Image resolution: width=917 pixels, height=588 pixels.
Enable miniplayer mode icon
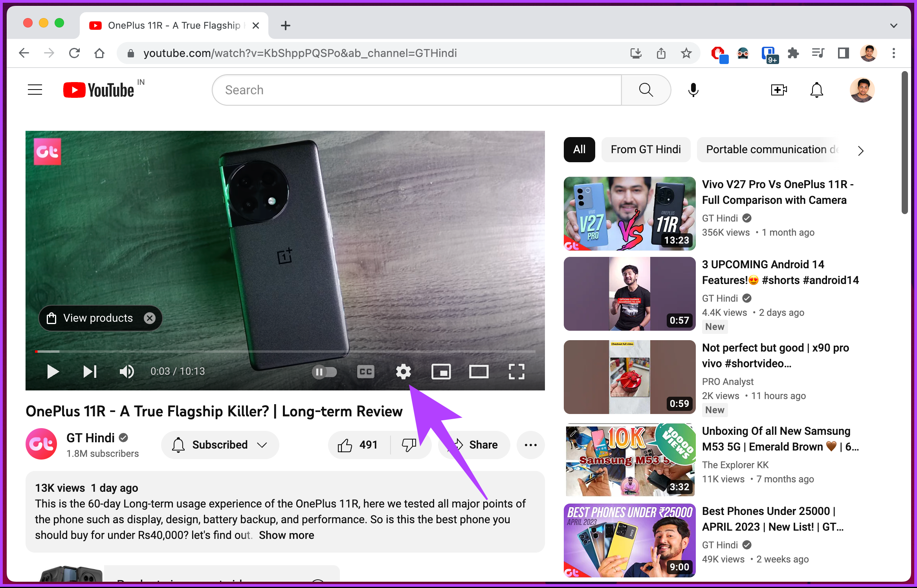tap(441, 371)
